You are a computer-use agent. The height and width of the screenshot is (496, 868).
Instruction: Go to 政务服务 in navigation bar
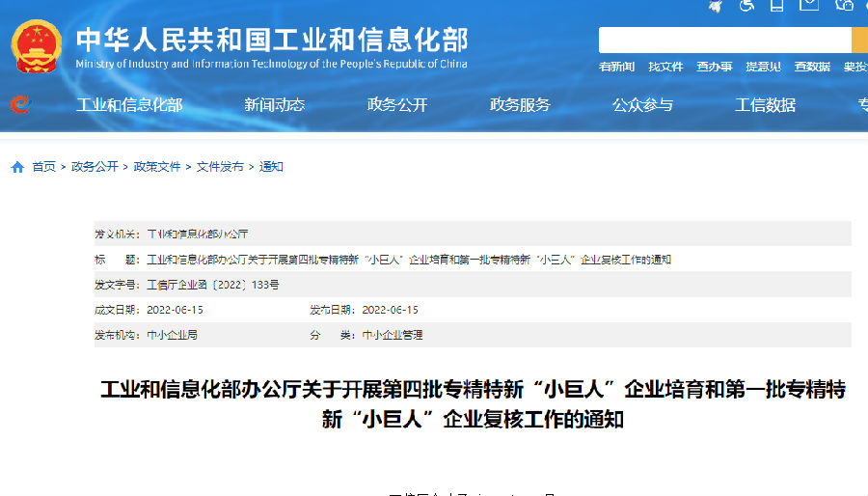coord(520,105)
